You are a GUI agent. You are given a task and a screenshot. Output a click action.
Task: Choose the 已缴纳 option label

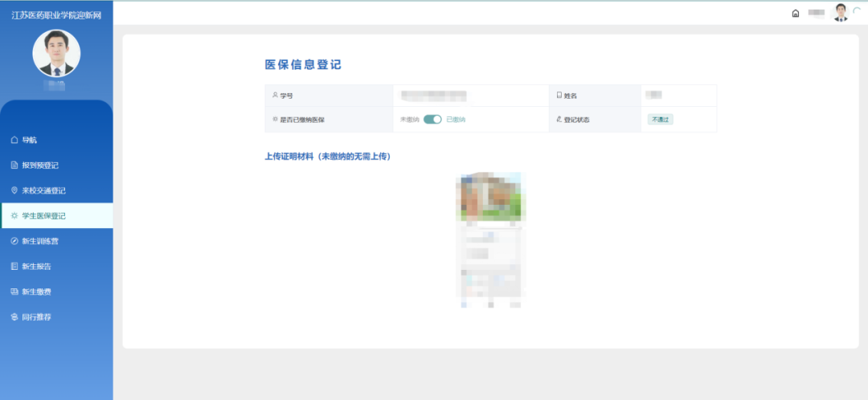tap(456, 119)
